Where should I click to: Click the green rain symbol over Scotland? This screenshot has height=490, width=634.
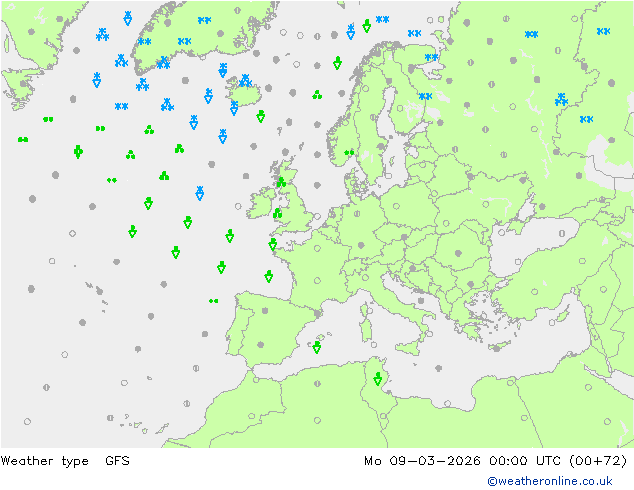click(281, 182)
